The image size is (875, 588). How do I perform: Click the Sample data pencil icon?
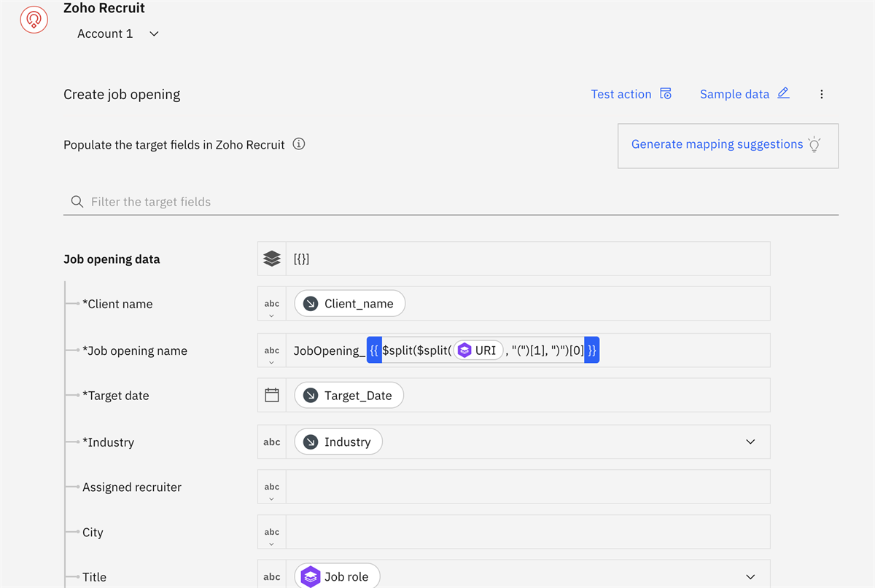(783, 93)
